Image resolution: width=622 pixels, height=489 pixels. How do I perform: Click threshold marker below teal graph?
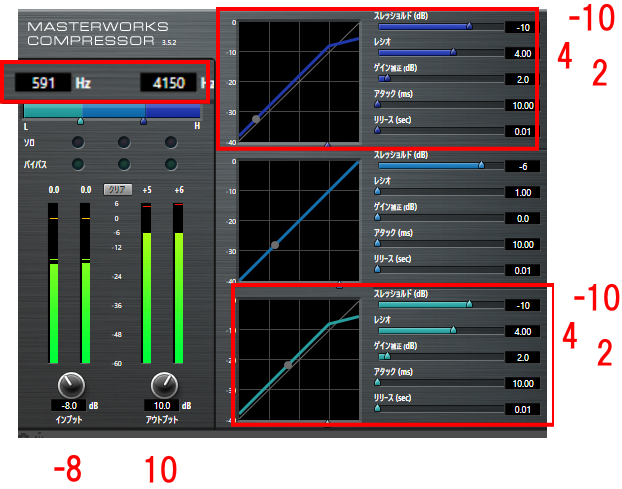(x=327, y=424)
